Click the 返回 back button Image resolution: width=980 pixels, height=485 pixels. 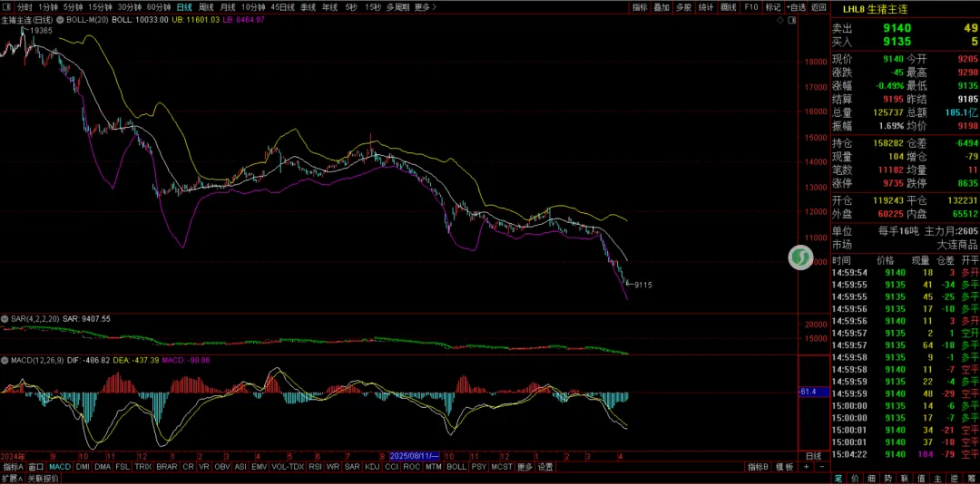point(818,7)
